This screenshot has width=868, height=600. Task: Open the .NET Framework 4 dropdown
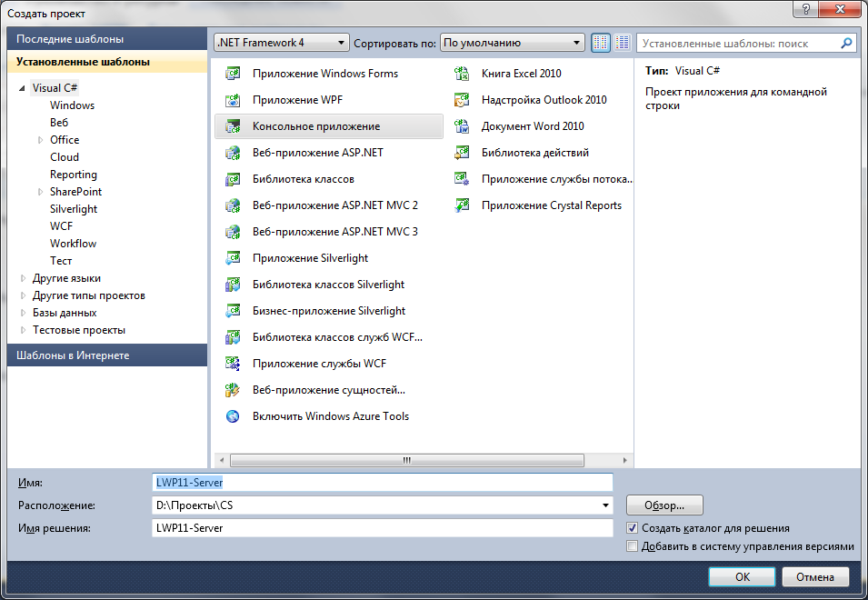click(x=281, y=43)
